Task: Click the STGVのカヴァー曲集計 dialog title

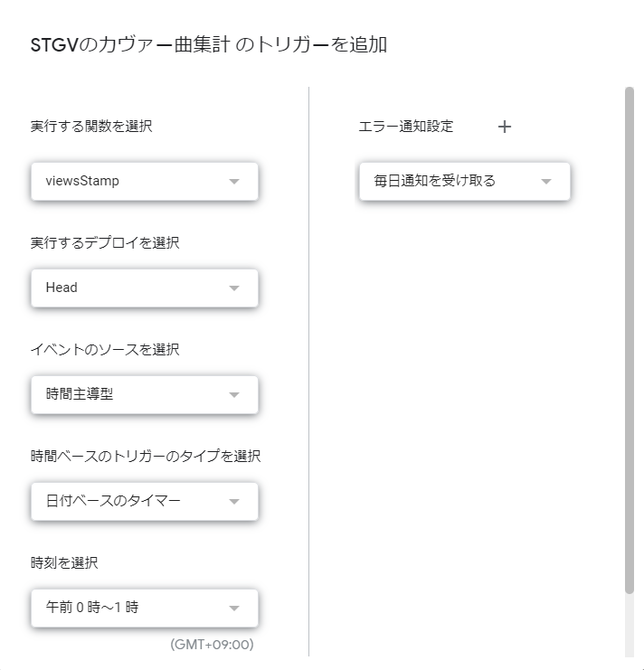Action: click(x=209, y=44)
